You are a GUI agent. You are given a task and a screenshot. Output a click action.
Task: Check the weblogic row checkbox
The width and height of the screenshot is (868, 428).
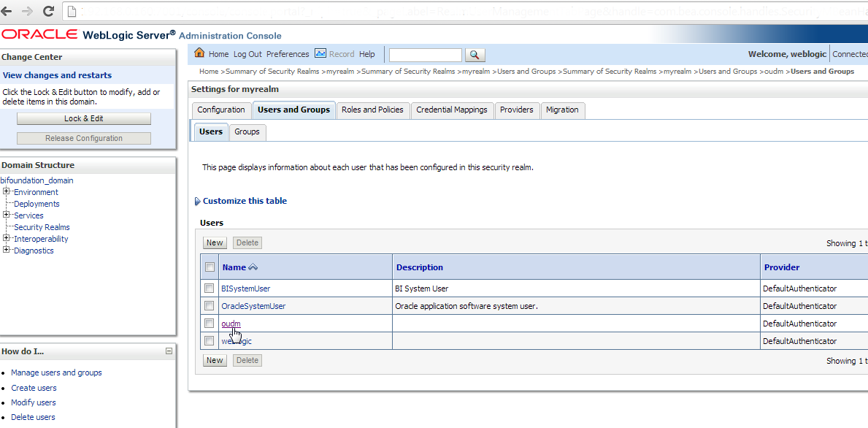point(209,341)
